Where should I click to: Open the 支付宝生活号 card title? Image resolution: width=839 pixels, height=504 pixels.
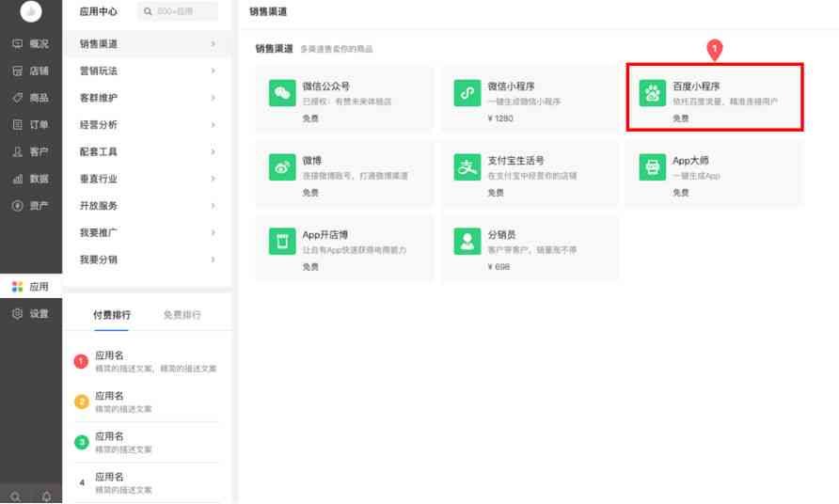coord(515,161)
